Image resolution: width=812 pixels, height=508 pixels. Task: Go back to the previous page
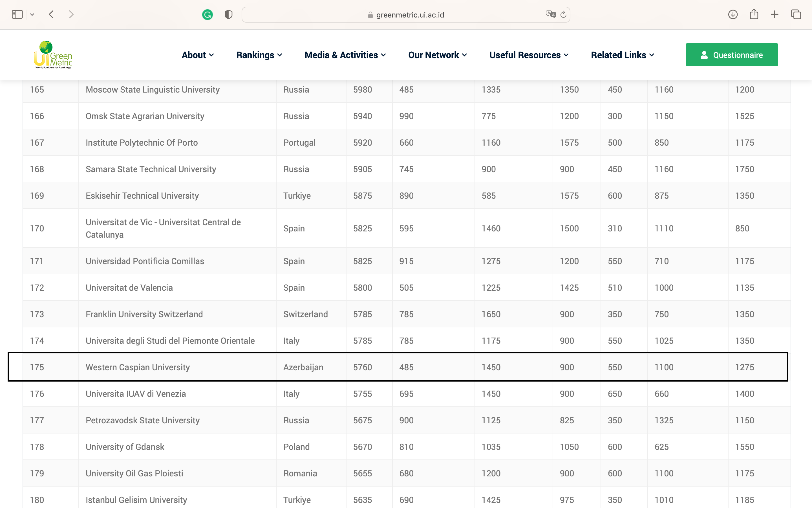(x=51, y=14)
